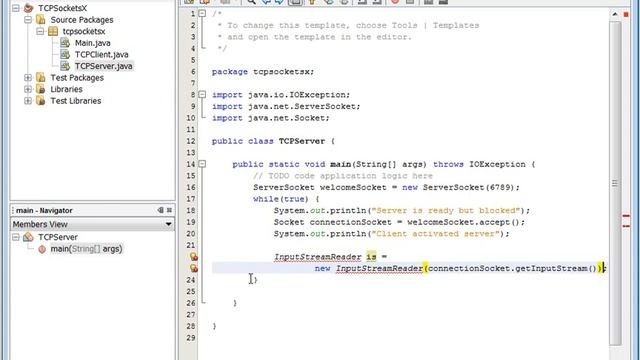Click 'while(true) {' in code

(286, 199)
